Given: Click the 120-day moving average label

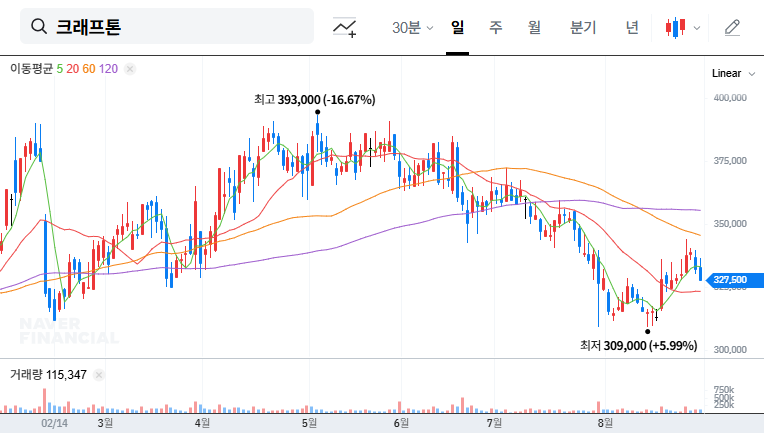Looking at the screenshot, I should click(x=108, y=69).
